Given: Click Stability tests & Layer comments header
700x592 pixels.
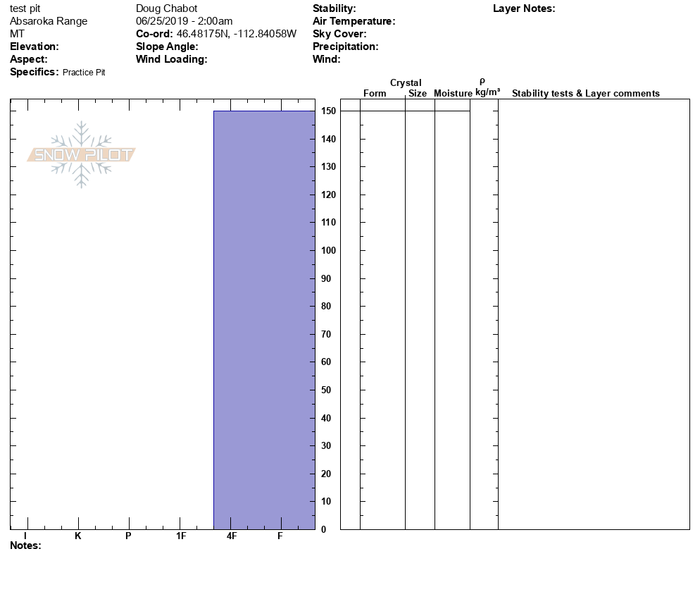Looking at the screenshot, I should (x=585, y=94).
